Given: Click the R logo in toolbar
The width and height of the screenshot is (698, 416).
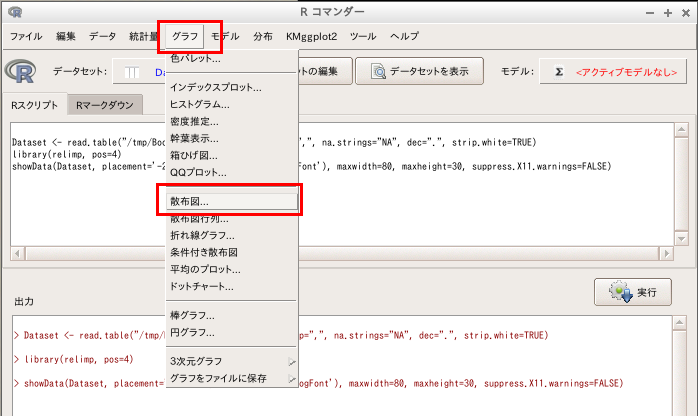Looking at the screenshot, I should tap(20, 71).
